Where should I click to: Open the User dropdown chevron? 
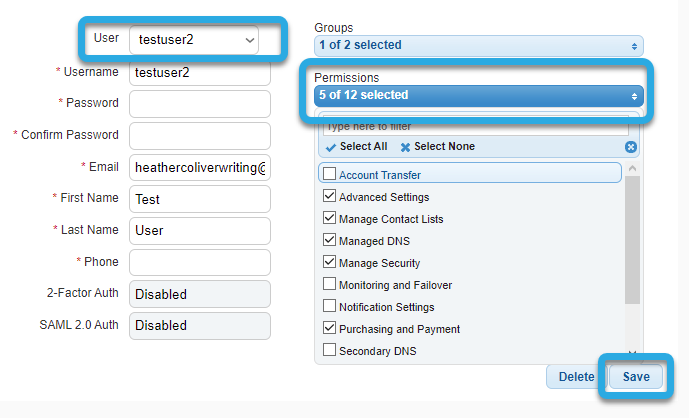pyautogui.click(x=250, y=40)
